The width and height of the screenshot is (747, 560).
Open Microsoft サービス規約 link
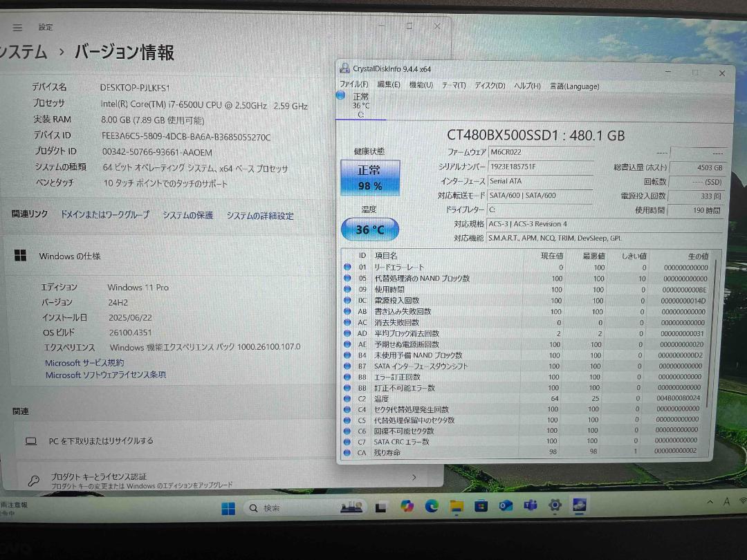click(84, 363)
